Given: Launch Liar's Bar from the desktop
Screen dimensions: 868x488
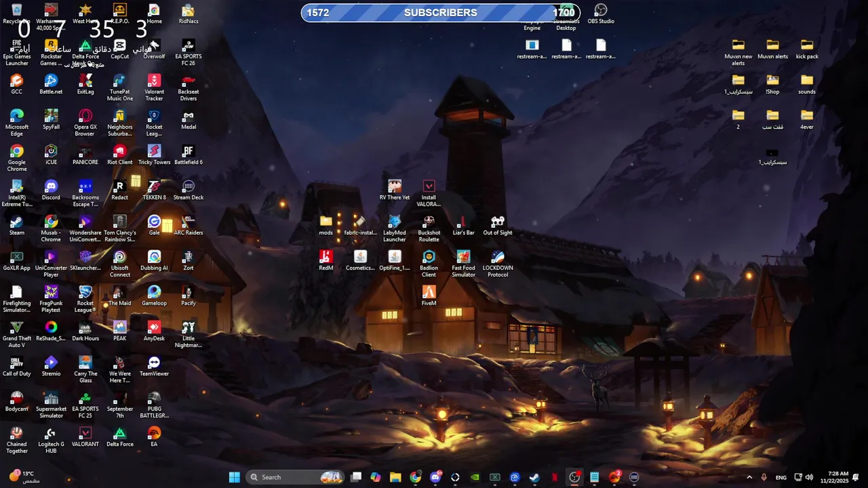Looking at the screenshot, I should pos(463,225).
